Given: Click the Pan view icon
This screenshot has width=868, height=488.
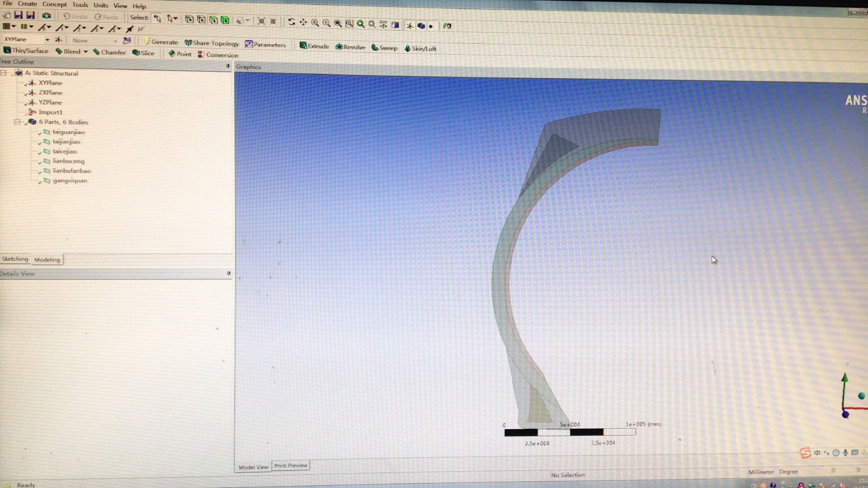Looking at the screenshot, I should click(303, 22).
